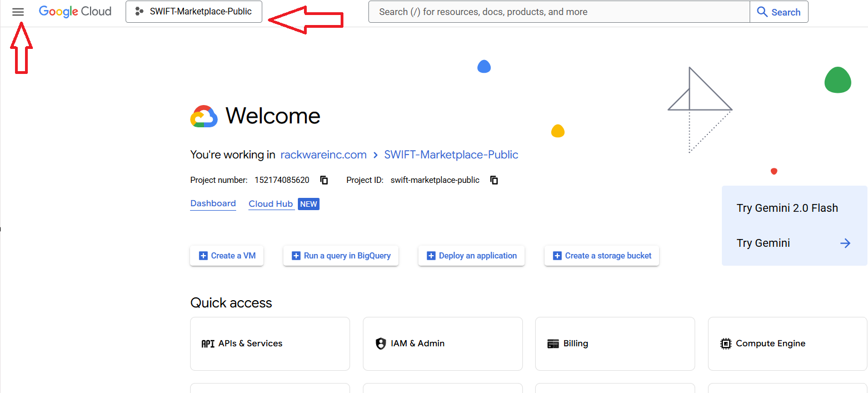Click the shield icon on IAM & Admin card
This screenshot has height=393, width=868.
381,344
